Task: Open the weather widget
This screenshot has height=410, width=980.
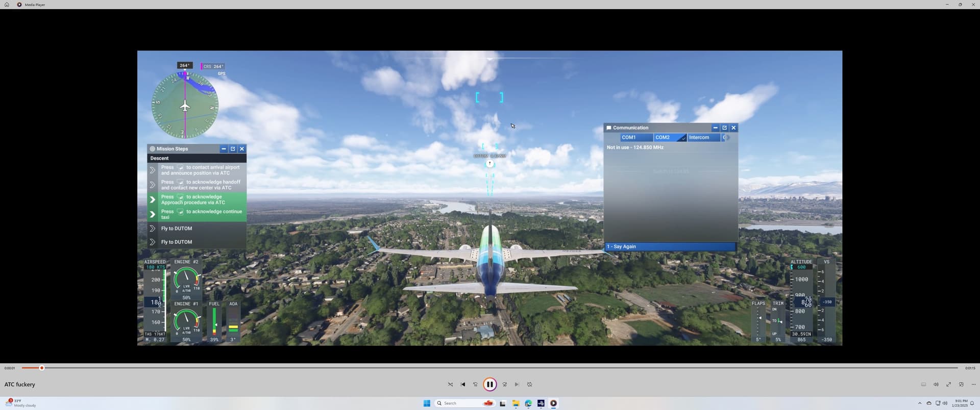Action: tap(20, 403)
